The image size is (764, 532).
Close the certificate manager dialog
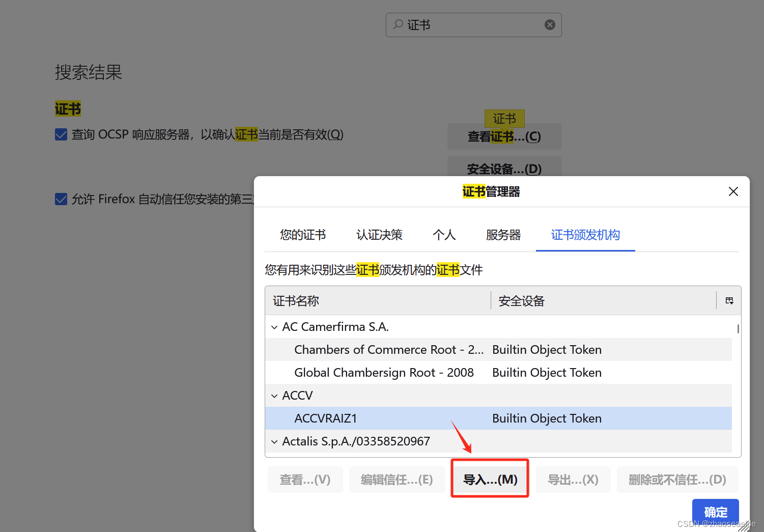[733, 191]
